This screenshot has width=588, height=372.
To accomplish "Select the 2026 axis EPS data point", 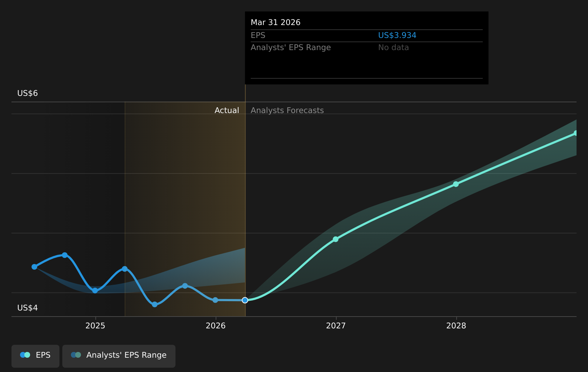I will pyautogui.click(x=215, y=300).
